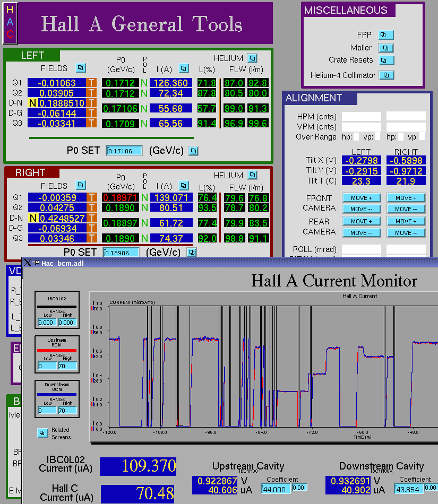Screen dimensions: 438x504
Task: Click IBC0L02 black legend line
Action: click(57, 307)
